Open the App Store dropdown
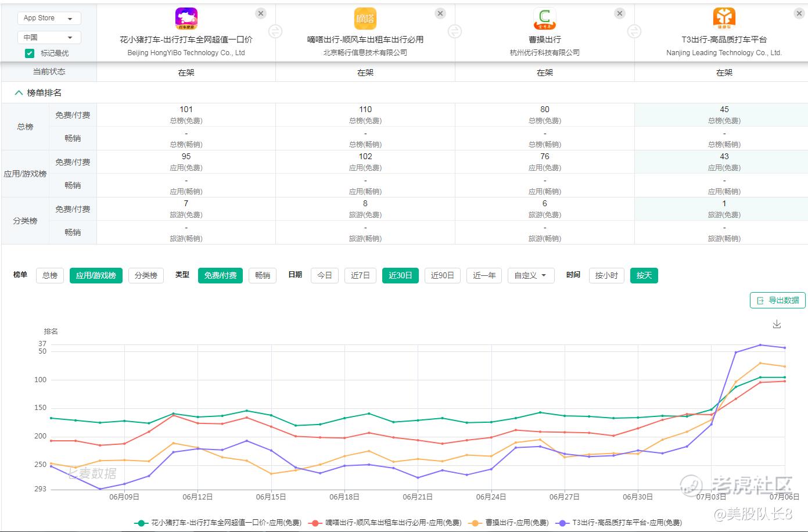This screenshot has height=532, width=808. coord(49,19)
